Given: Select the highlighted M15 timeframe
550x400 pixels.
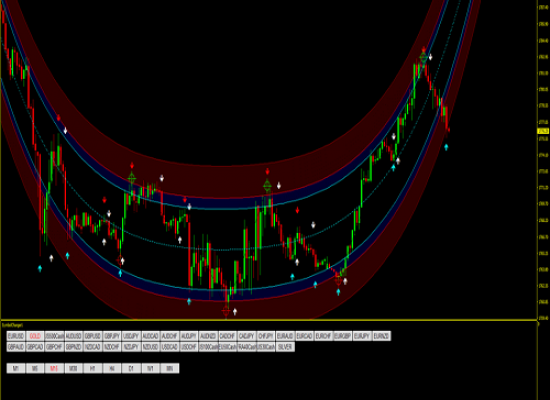Looking at the screenshot, I should click(x=54, y=368).
